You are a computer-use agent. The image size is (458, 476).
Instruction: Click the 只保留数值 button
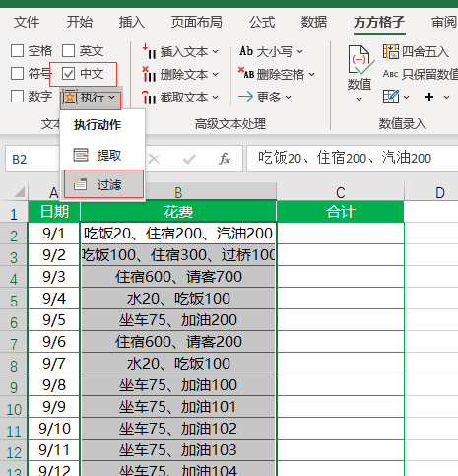click(421, 74)
